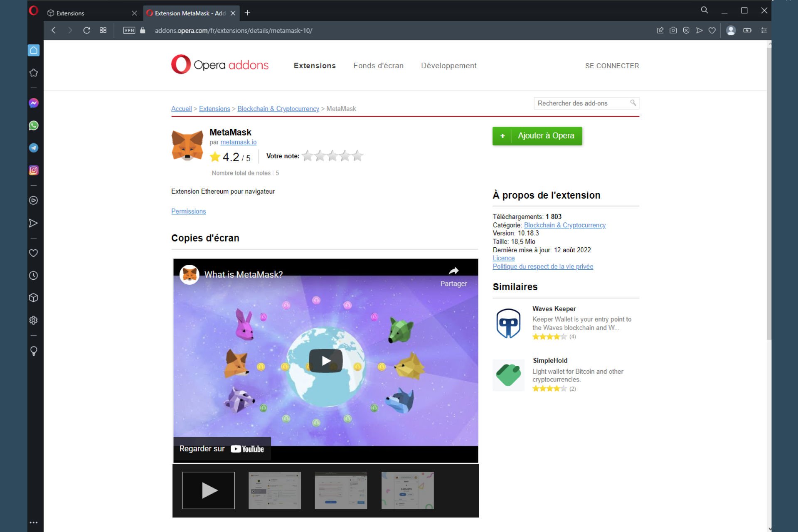The width and height of the screenshot is (798, 532).
Task: Click the My Flow send icon in address bar
Action: (699, 30)
